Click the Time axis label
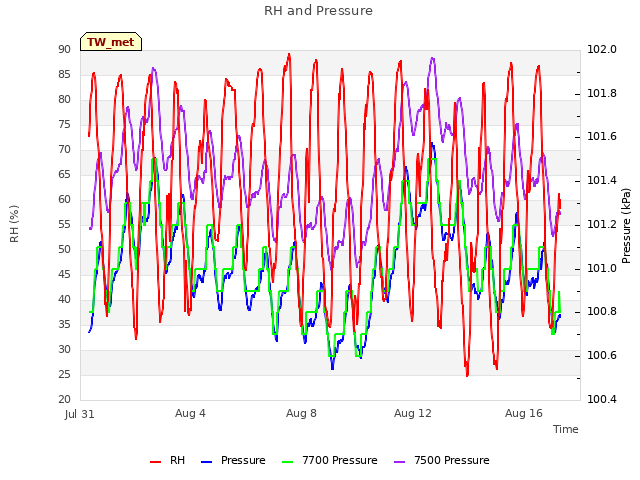The height and width of the screenshot is (480, 640). [566, 429]
